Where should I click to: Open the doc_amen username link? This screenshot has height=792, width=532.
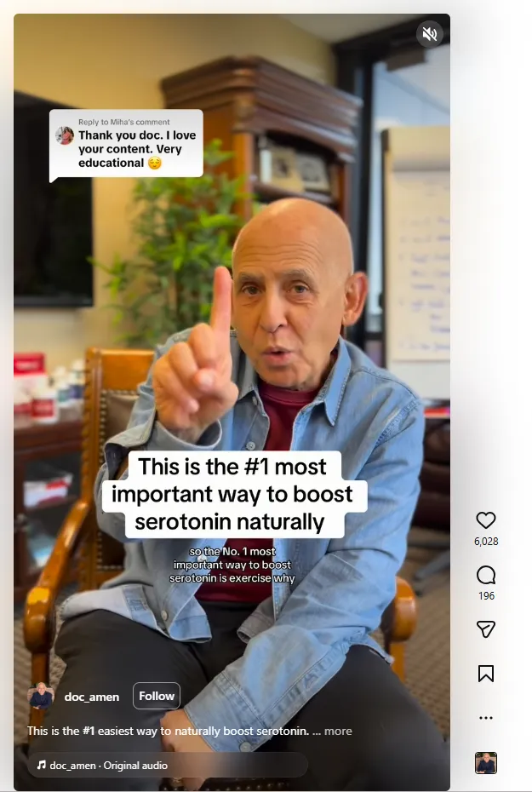point(92,697)
